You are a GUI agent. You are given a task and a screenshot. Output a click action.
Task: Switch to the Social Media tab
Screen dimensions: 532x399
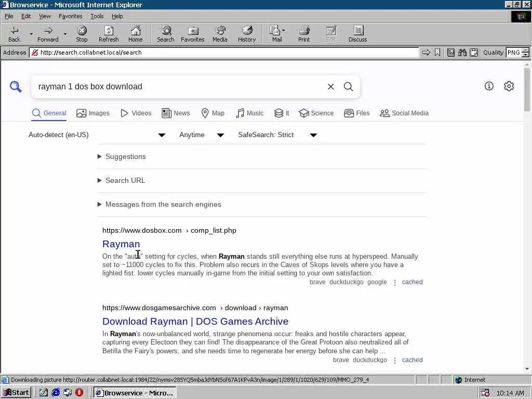point(404,113)
